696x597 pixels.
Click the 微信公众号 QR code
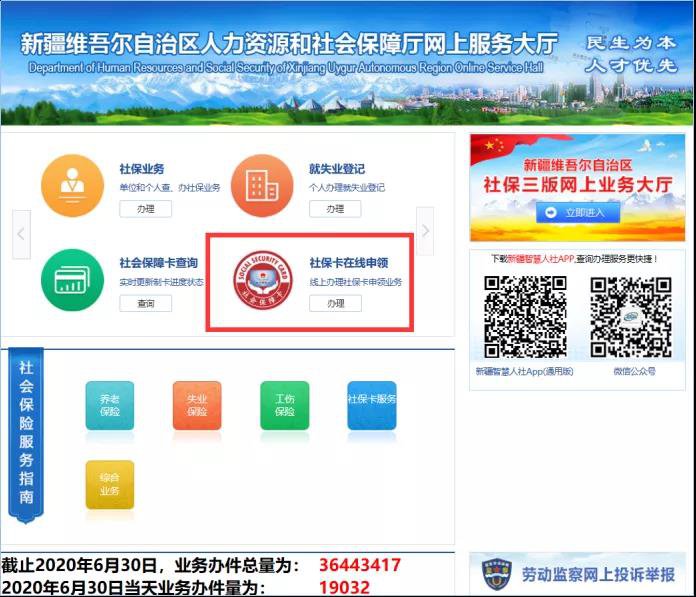point(630,317)
